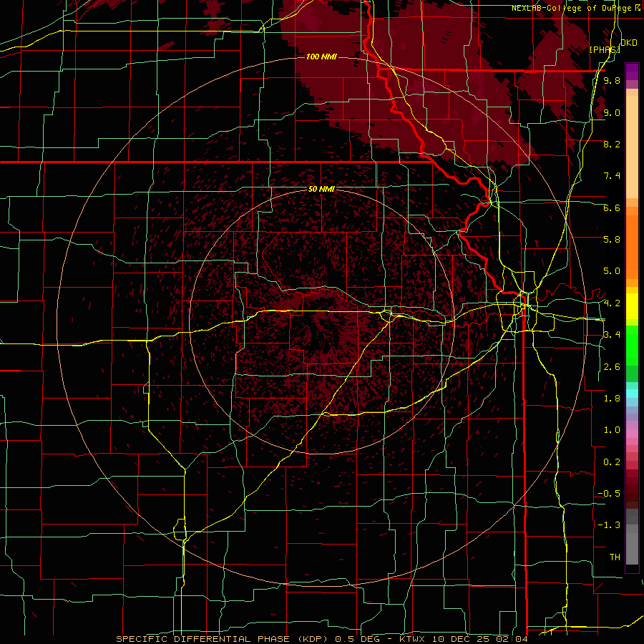This screenshot has width=644, height=644.
Task: Click the purple swatch at top of legend
Action: tap(632, 72)
